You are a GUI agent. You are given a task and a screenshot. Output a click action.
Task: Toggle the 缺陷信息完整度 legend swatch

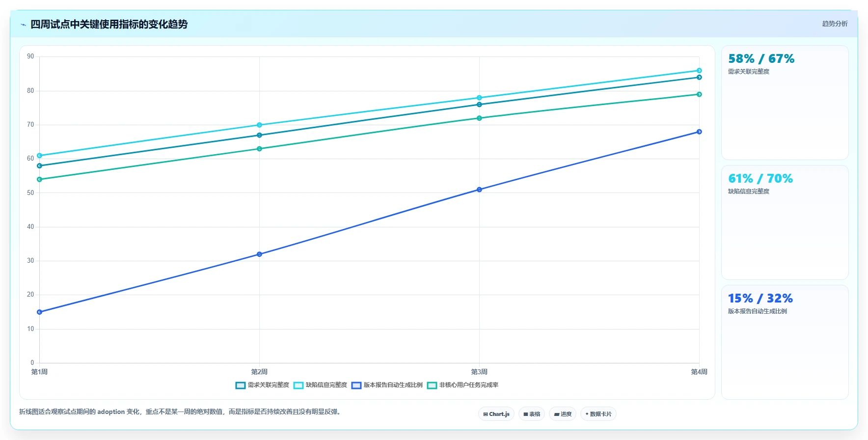click(x=298, y=385)
